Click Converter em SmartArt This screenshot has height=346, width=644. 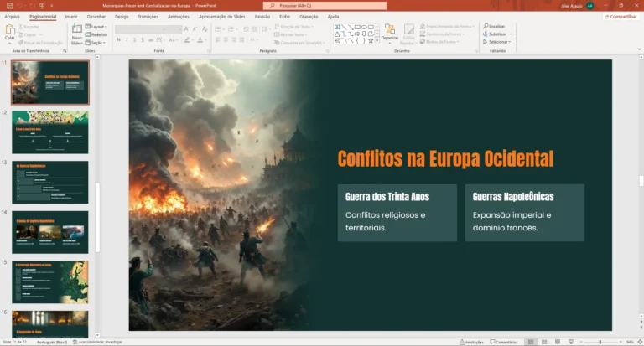pos(300,43)
